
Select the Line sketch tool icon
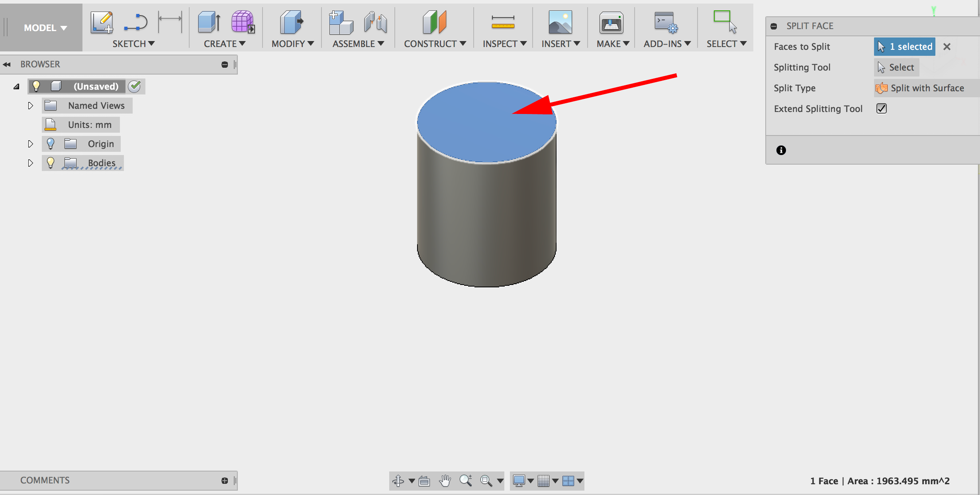pyautogui.click(x=136, y=22)
